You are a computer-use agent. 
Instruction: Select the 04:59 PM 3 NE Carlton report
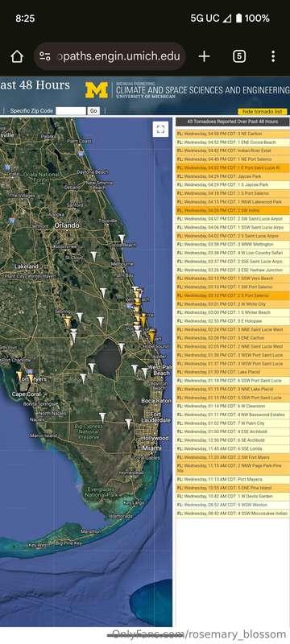(x=233, y=134)
